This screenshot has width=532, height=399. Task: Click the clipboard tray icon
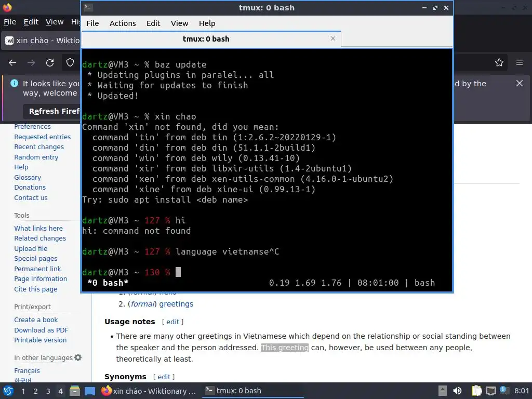coord(476,391)
